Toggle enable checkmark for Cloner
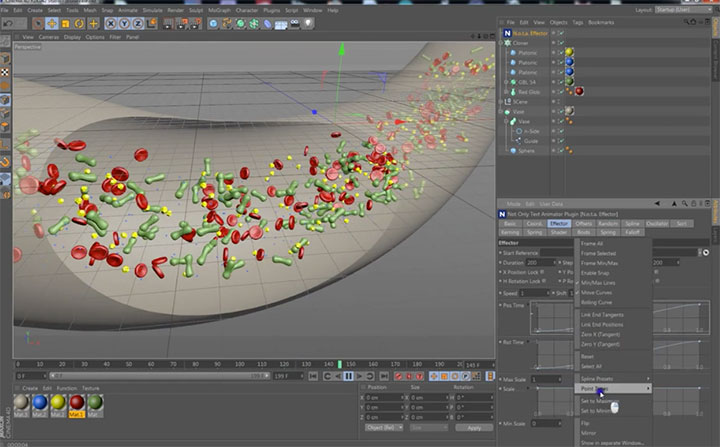The width and height of the screenshot is (720, 447). click(x=561, y=43)
